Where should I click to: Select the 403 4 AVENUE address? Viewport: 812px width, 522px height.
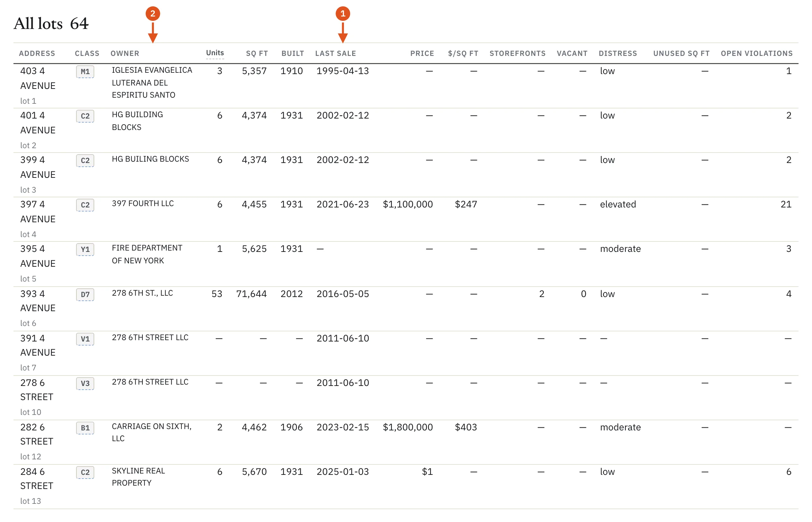click(38, 78)
